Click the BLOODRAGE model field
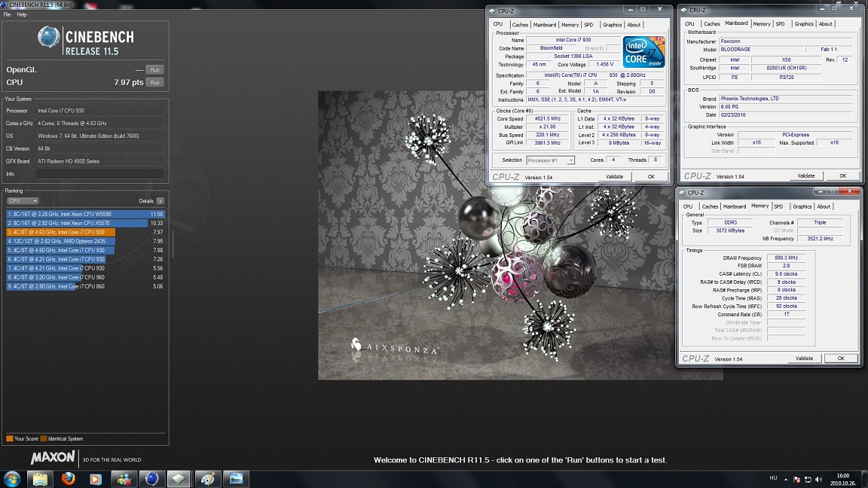868x488 pixels. point(761,49)
